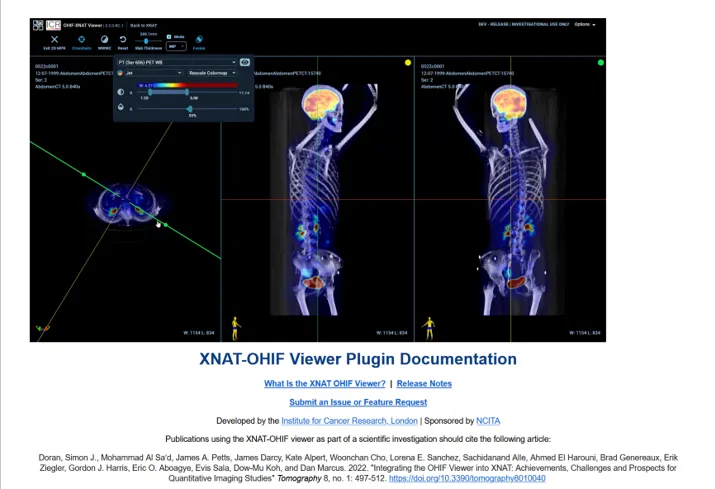The height and width of the screenshot is (489, 716).
Task: Expand the Rescale Colormap dropdown
Action: (212, 73)
